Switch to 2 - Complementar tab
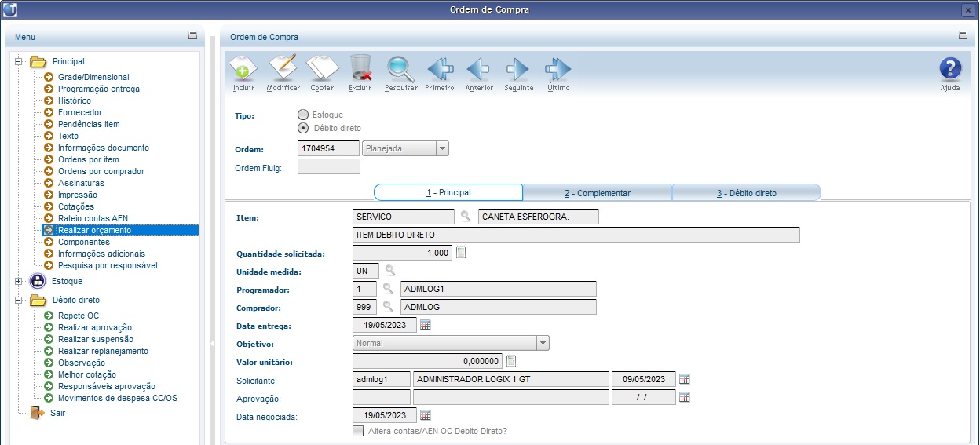This screenshot has height=445, width=980. coord(598,192)
